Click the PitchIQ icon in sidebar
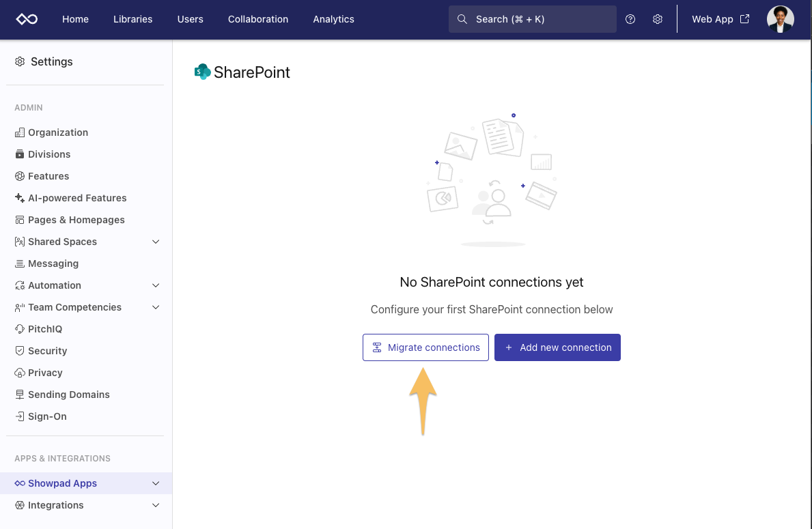812x529 pixels. 19,328
